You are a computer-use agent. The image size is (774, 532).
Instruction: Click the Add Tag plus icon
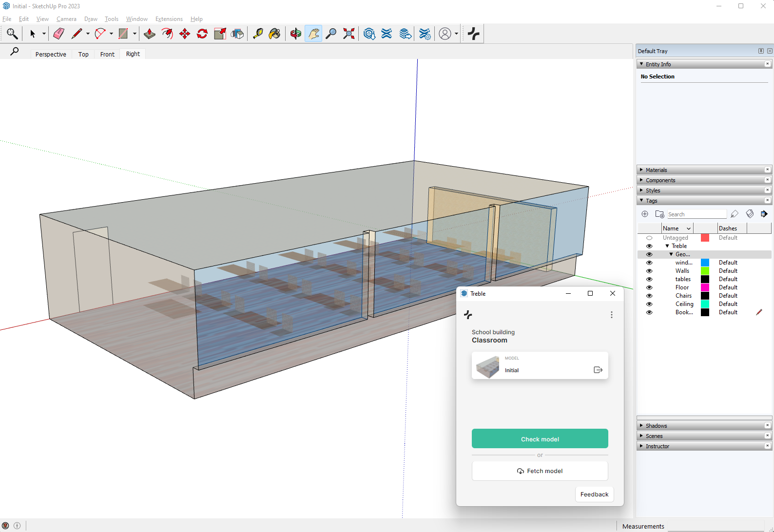point(645,214)
